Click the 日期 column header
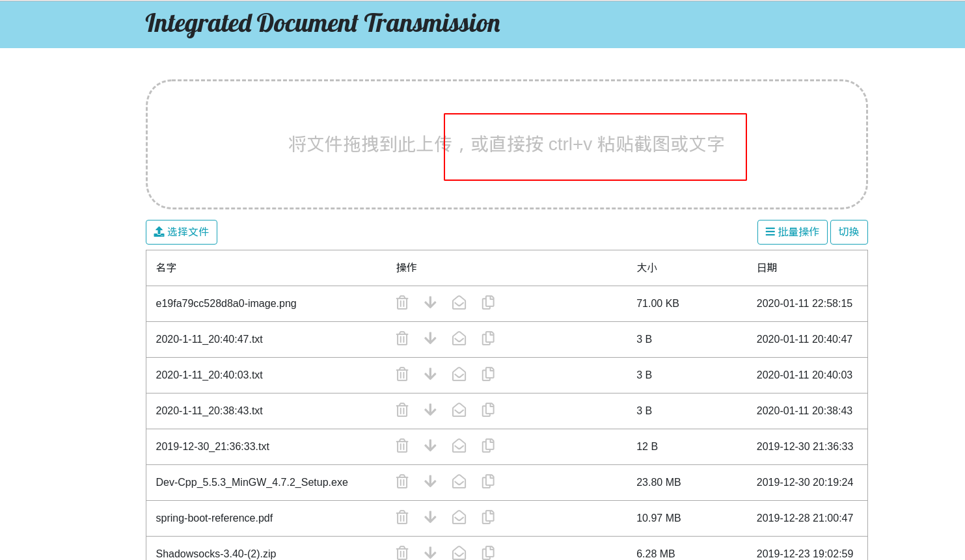 (x=767, y=268)
